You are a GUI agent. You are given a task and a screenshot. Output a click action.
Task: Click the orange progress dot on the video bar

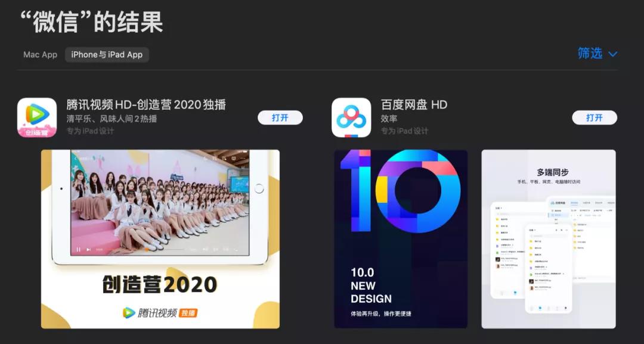pyautogui.click(x=147, y=249)
